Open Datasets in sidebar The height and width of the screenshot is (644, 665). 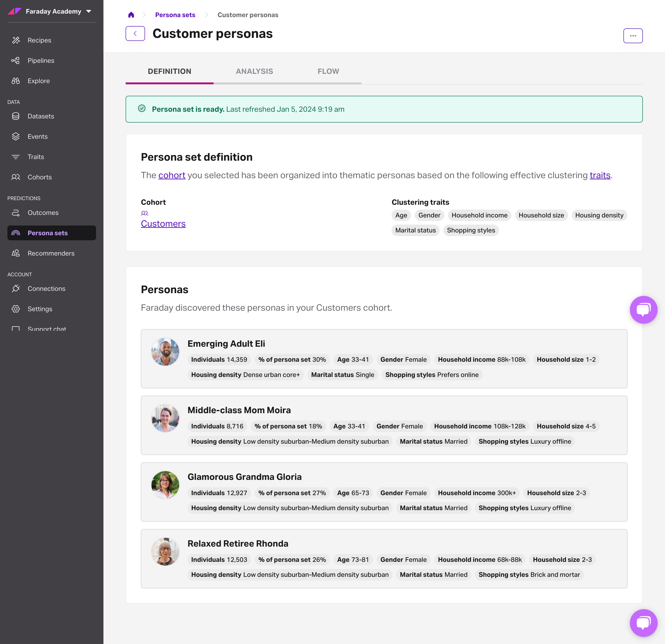[41, 116]
